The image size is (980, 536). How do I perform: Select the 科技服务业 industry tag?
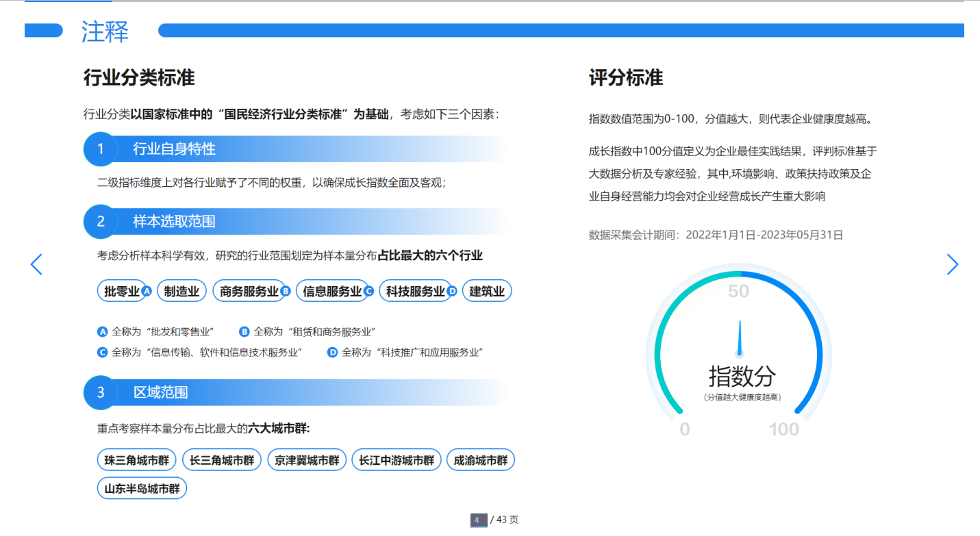pos(415,291)
